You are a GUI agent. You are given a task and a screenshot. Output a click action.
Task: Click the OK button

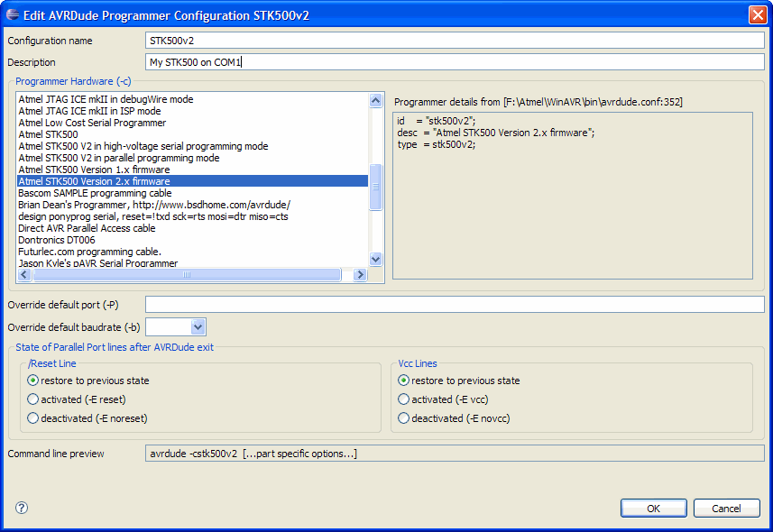click(653, 508)
